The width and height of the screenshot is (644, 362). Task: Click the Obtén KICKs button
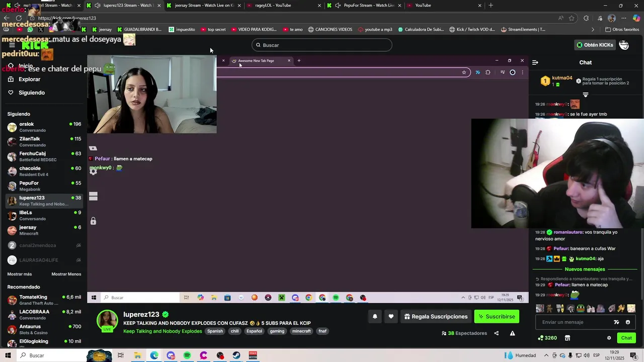595,45
